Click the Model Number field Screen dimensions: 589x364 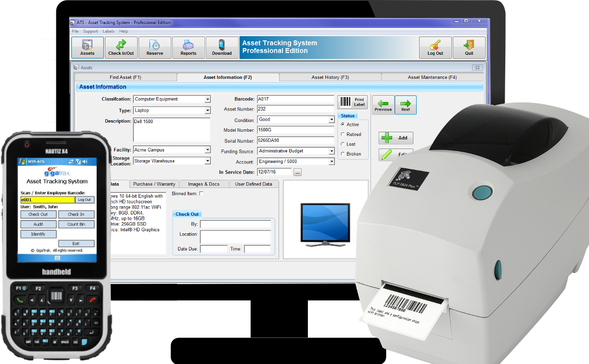(x=295, y=130)
